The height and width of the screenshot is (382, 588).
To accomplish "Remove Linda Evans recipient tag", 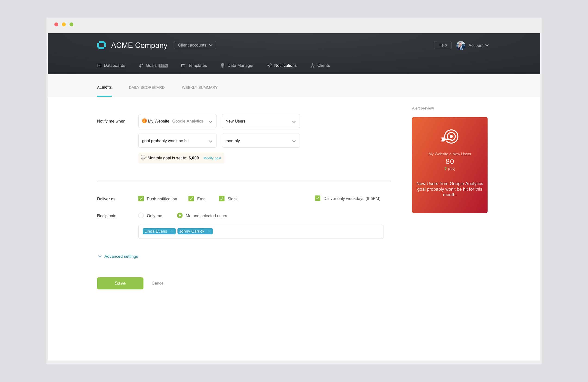I will [x=172, y=231].
